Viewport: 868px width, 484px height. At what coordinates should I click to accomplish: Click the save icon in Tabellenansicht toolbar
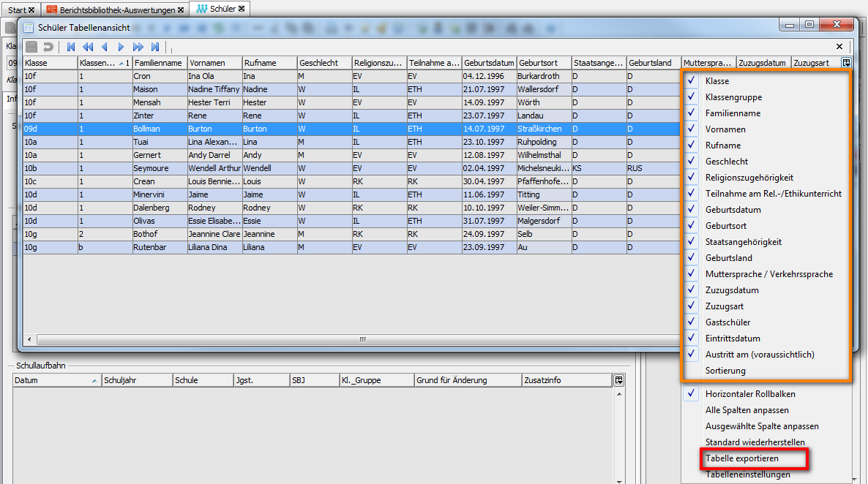tap(31, 47)
